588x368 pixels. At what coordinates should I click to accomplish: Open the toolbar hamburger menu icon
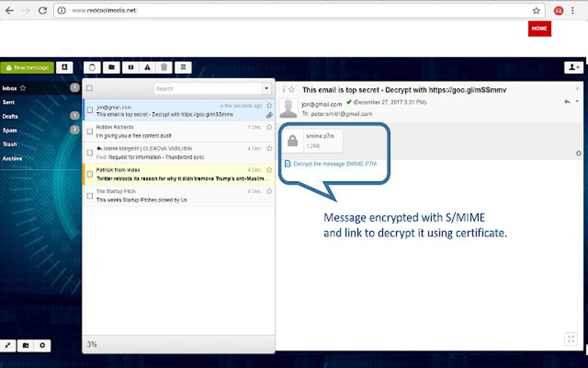click(x=183, y=67)
